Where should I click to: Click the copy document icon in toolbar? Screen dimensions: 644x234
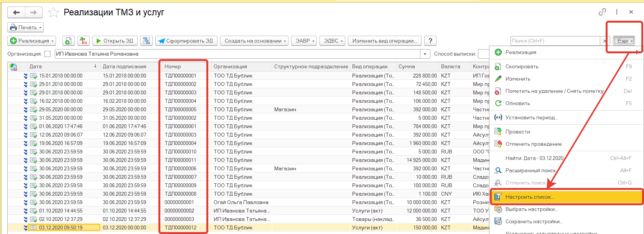(68, 41)
